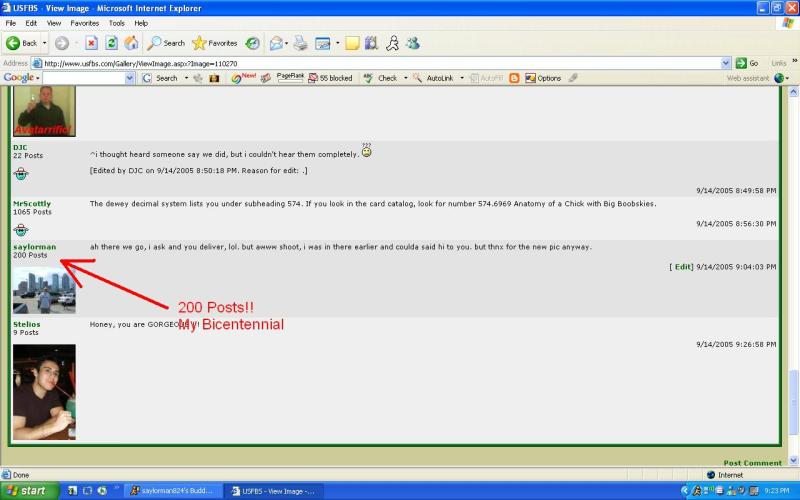Click the 55 blocked popup button
The width and height of the screenshot is (800, 500).
(x=331, y=78)
